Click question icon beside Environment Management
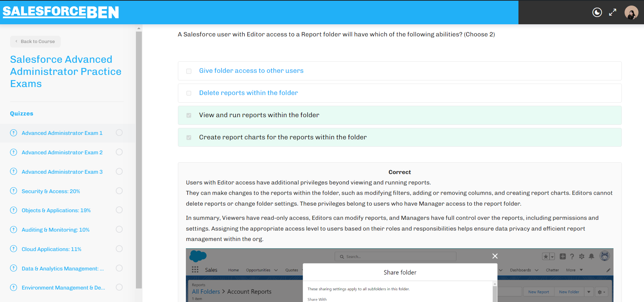 coord(14,287)
